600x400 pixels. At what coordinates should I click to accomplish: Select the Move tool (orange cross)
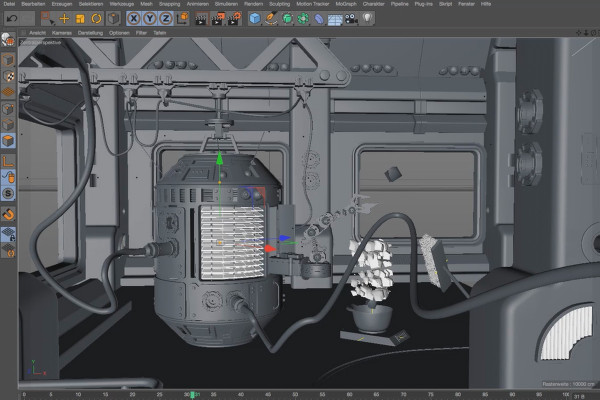coord(64,18)
